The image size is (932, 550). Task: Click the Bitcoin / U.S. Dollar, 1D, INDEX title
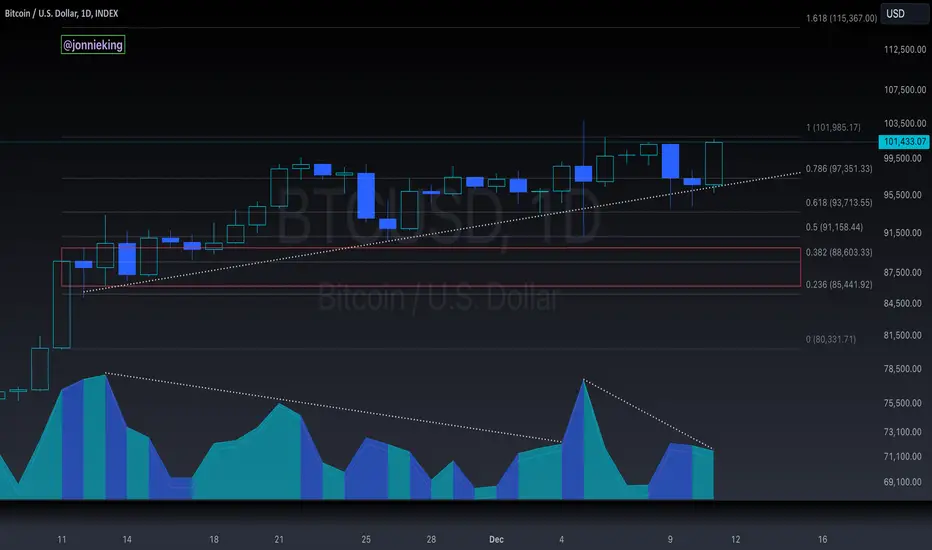tap(61, 13)
